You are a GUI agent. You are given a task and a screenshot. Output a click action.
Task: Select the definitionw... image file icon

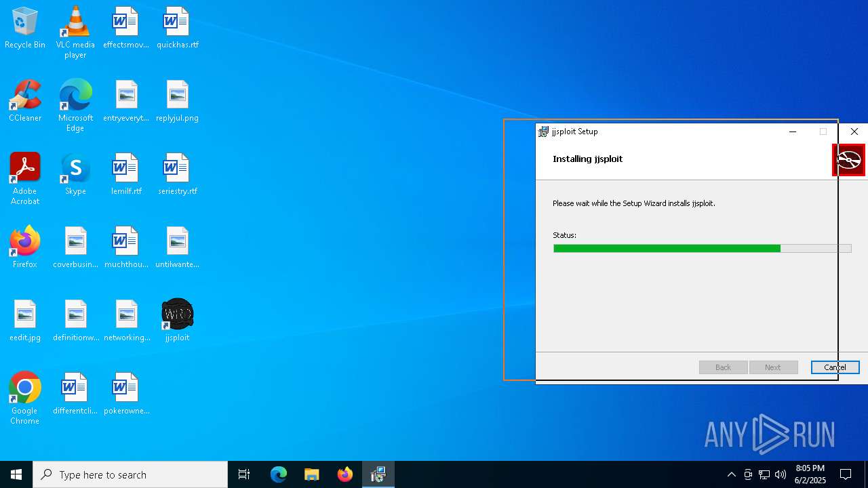[75, 321]
